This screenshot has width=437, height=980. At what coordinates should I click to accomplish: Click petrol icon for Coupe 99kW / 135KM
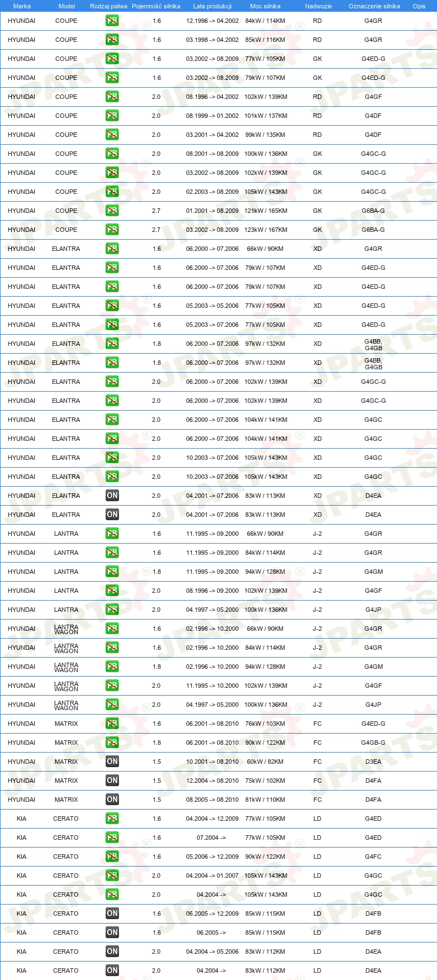click(112, 135)
